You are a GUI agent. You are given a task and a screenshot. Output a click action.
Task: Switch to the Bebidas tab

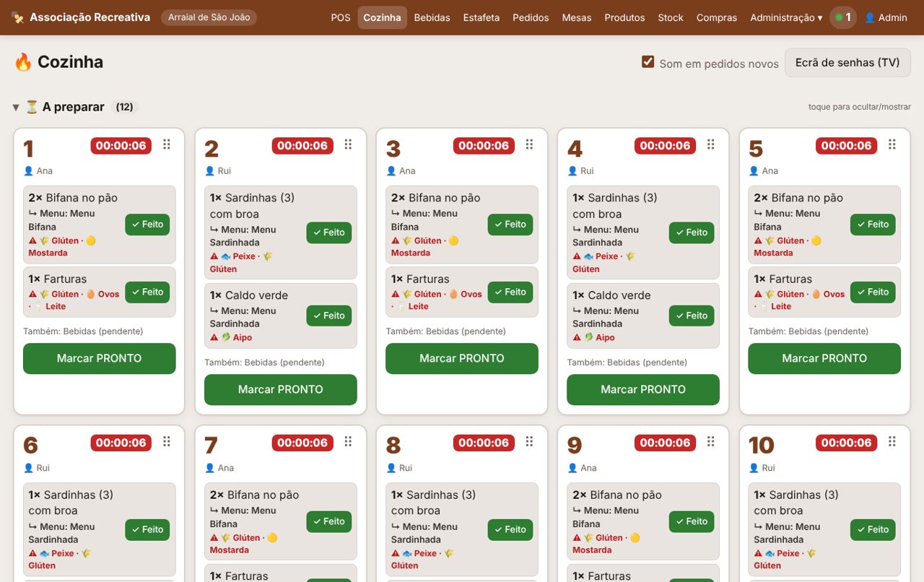click(x=432, y=17)
